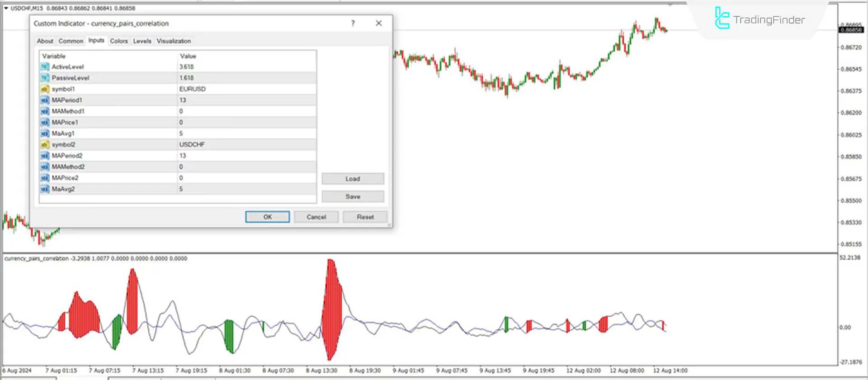Viewport: 868px width, 380px height.
Task: Click the Reset button
Action: coord(365,217)
